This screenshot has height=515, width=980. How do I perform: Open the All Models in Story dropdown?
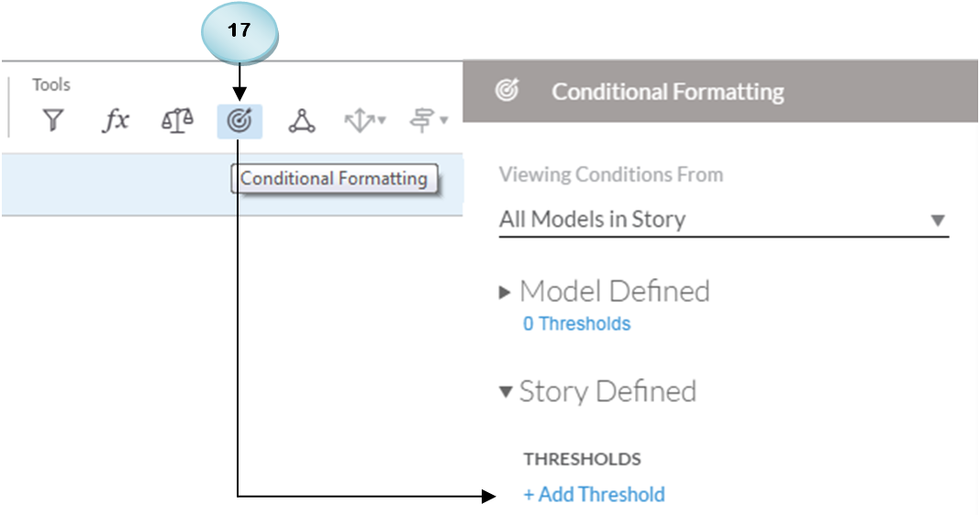[x=724, y=220]
